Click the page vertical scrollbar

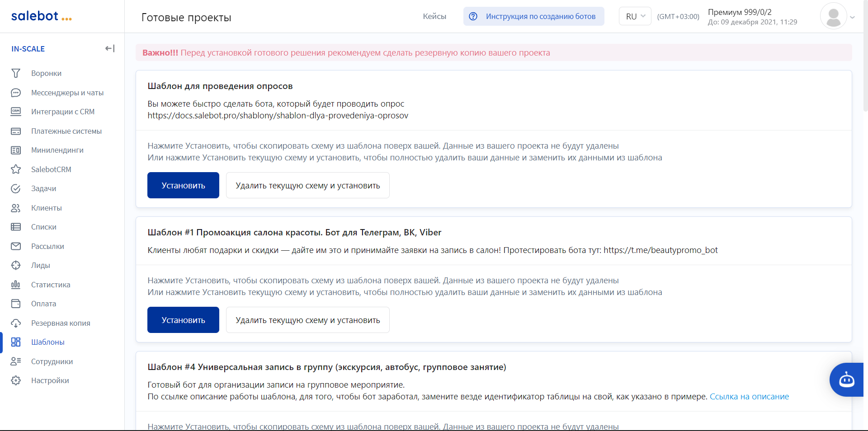865,56
